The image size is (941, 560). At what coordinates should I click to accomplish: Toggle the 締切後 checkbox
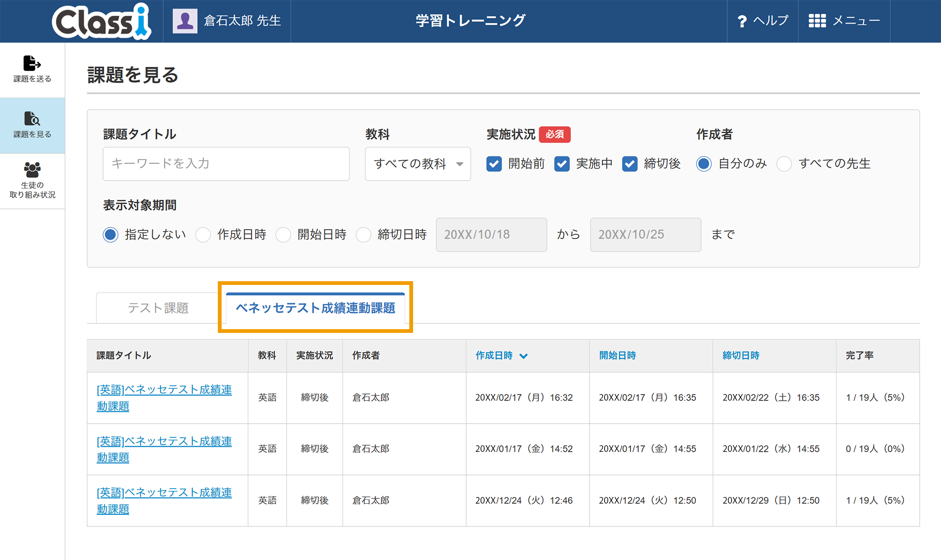630,164
